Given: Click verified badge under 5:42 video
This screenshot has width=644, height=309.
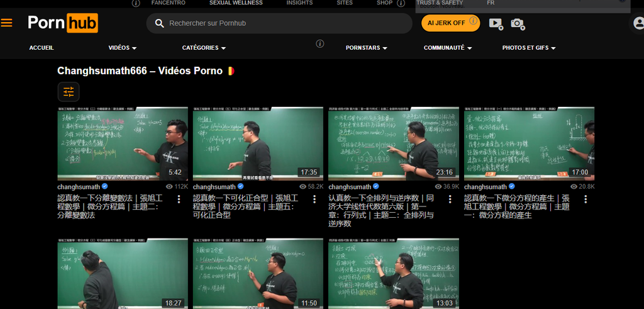Looking at the screenshot, I should 105,186.
